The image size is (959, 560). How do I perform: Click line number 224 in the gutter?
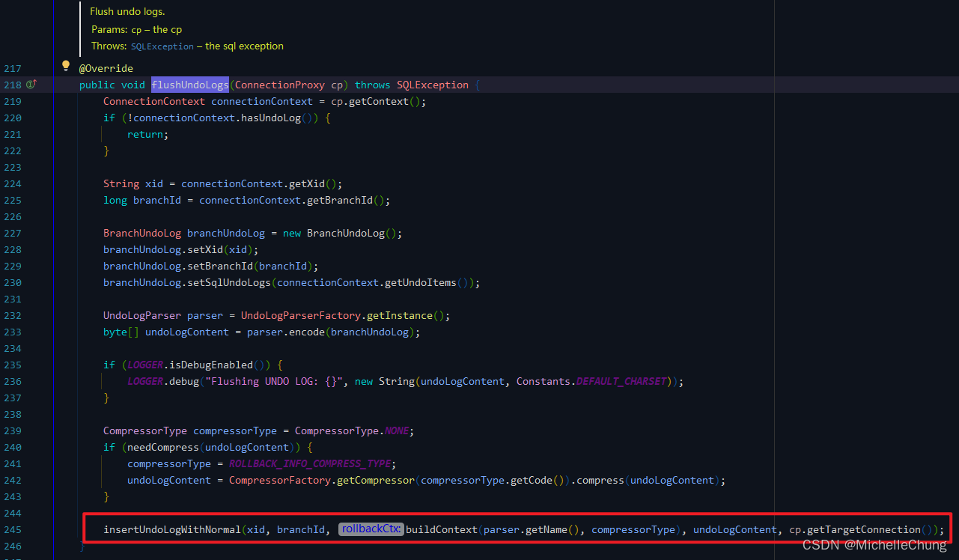[12, 183]
